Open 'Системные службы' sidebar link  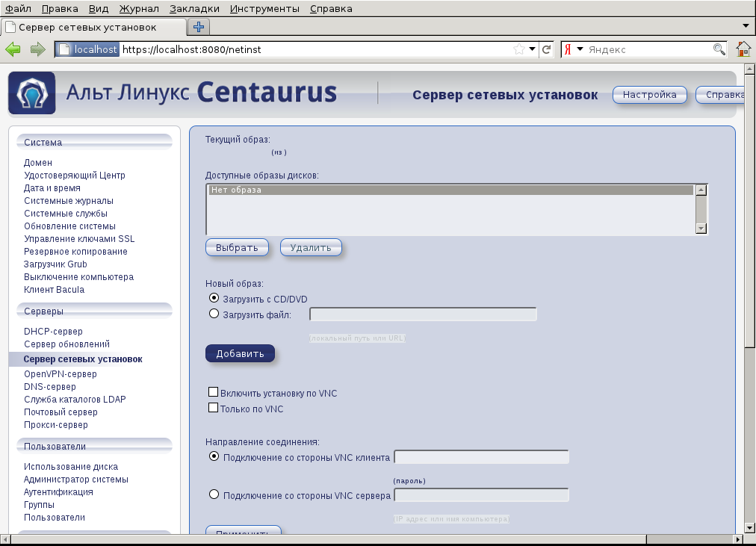tap(66, 214)
